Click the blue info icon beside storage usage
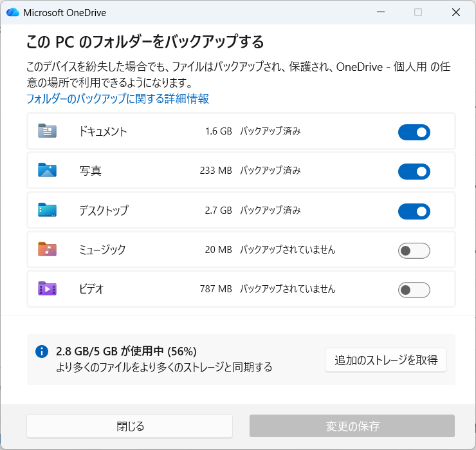 (42, 352)
